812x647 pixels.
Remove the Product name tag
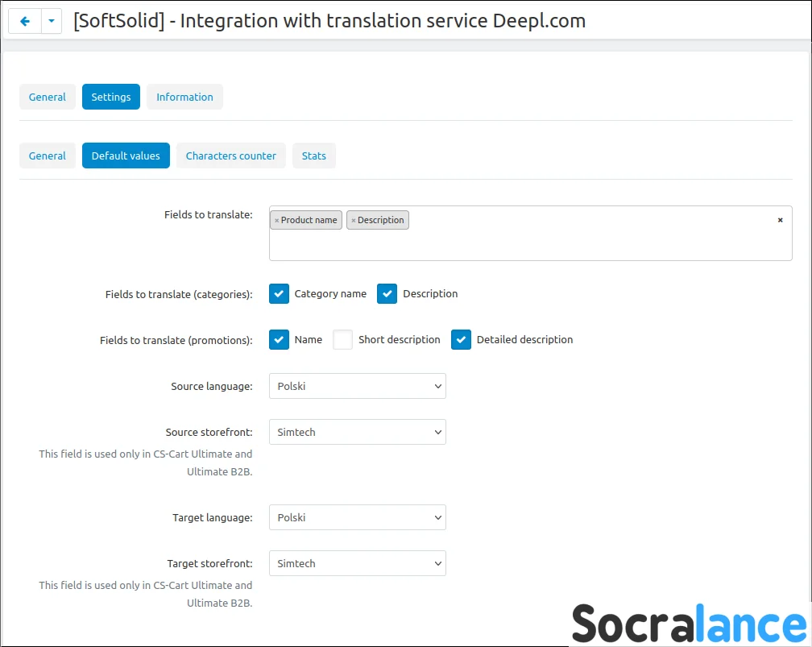pyautogui.click(x=276, y=221)
